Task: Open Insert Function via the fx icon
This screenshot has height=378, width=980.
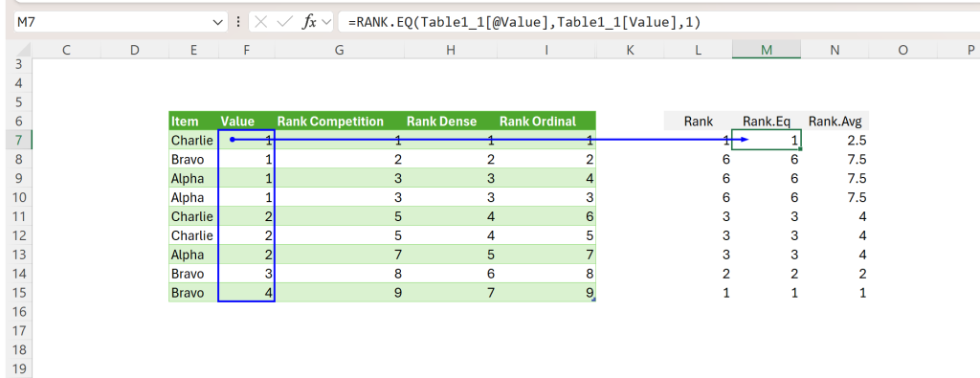Action: (309, 22)
